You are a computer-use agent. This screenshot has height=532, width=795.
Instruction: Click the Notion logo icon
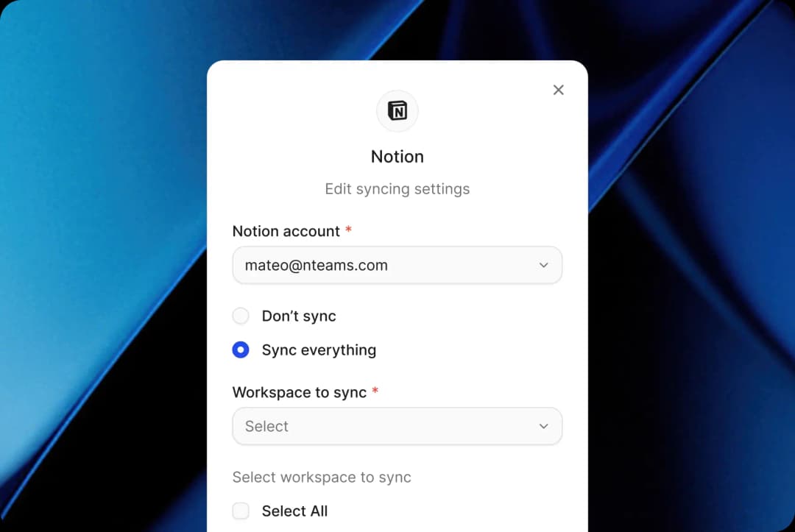(397, 110)
